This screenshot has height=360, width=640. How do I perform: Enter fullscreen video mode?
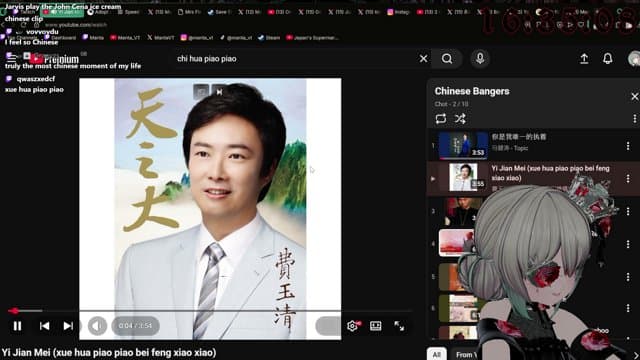399,326
